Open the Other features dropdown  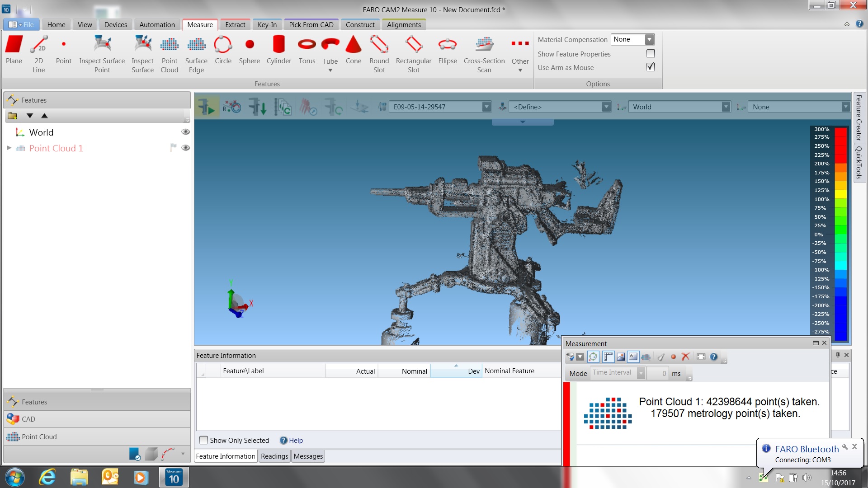pyautogui.click(x=520, y=70)
